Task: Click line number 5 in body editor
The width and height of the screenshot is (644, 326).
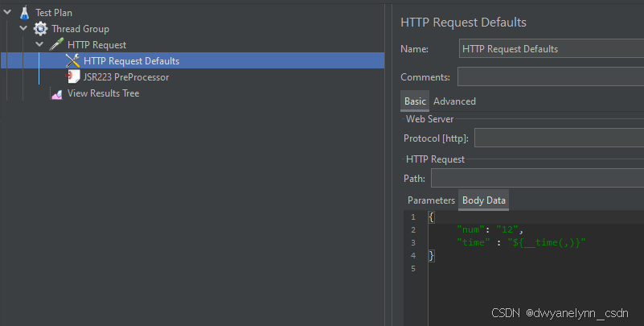Action: (x=413, y=268)
